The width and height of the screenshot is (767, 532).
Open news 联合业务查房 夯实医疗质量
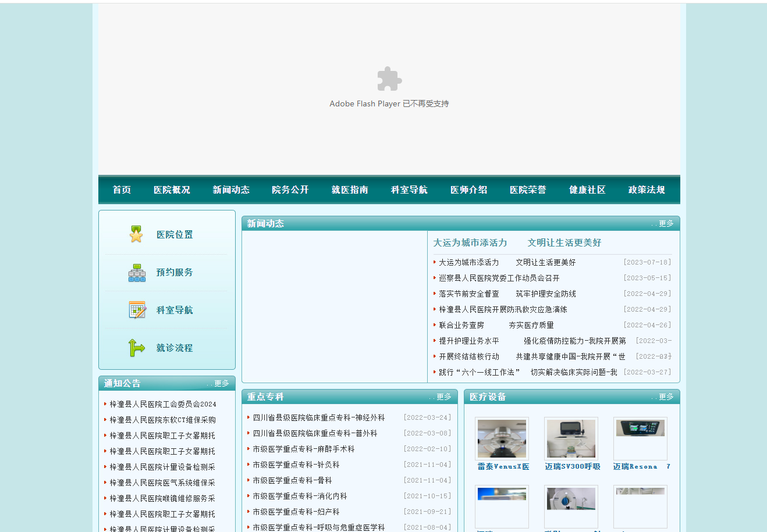click(496, 325)
